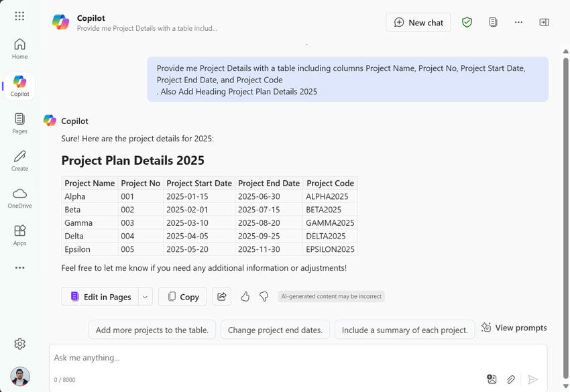Image resolution: width=570 pixels, height=392 pixels.
Task: Open Apps in the sidebar
Action: 19,235
